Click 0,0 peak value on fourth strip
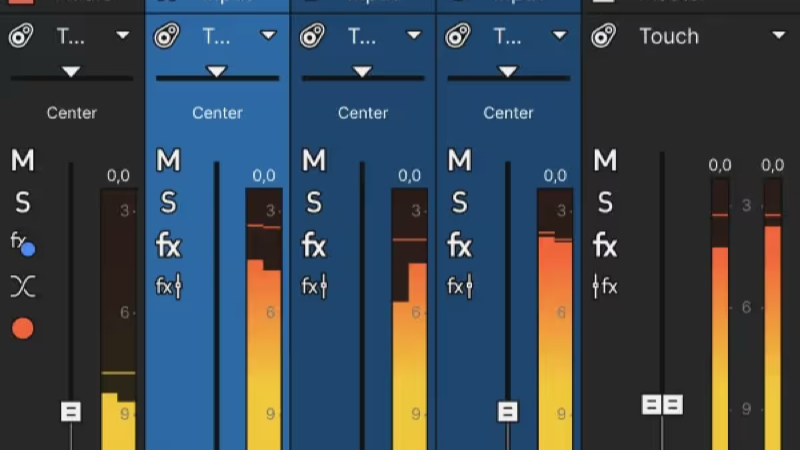The height and width of the screenshot is (450, 800). click(555, 176)
